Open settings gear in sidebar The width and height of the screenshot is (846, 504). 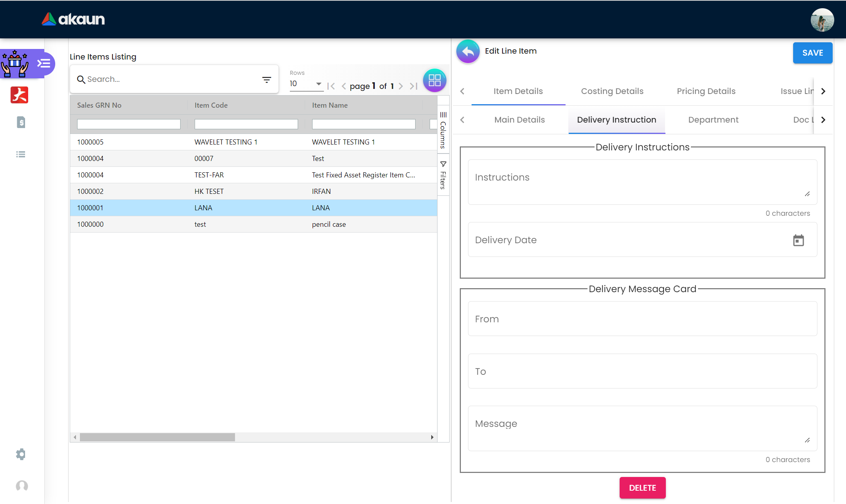point(21,454)
